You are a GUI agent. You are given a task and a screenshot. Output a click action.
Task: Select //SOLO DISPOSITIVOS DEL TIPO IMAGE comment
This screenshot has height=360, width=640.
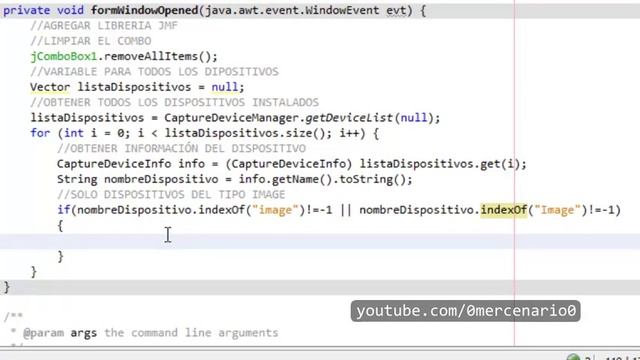pyautogui.click(x=171, y=194)
